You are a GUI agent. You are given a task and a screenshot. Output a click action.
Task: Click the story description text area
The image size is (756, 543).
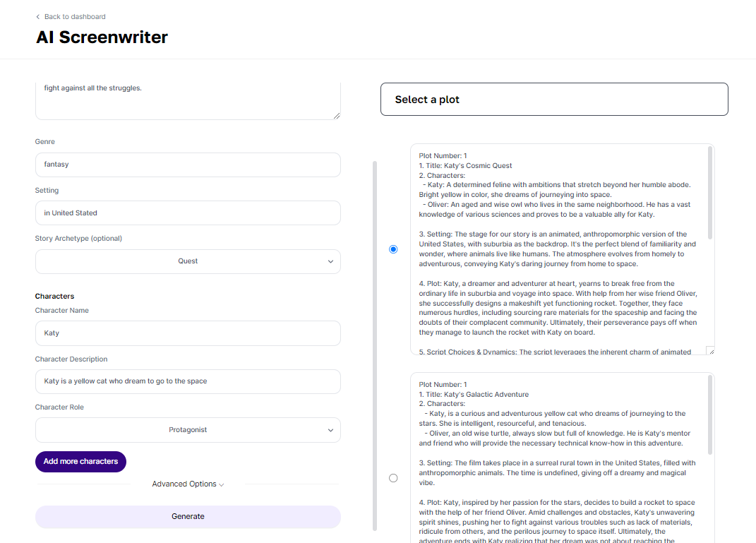click(x=188, y=99)
